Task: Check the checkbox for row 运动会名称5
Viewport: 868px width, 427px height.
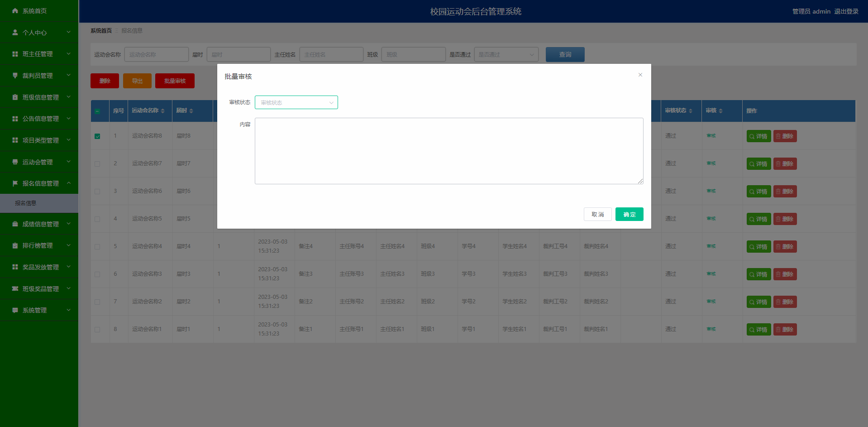Action: coord(97,219)
